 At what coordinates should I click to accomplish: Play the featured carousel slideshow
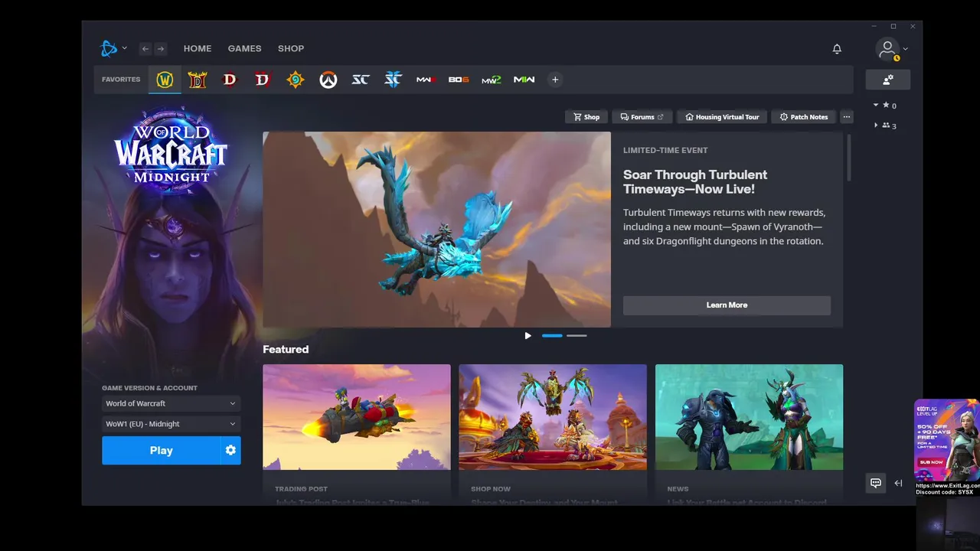[528, 336]
